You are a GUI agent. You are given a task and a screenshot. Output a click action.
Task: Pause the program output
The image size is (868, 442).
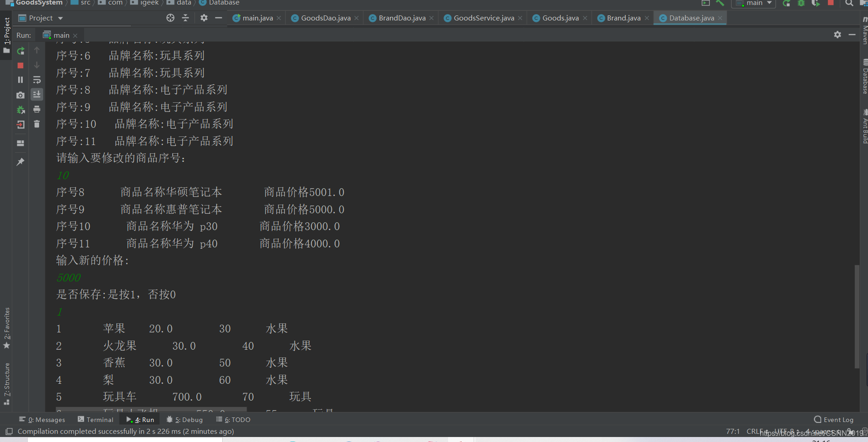click(x=20, y=80)
